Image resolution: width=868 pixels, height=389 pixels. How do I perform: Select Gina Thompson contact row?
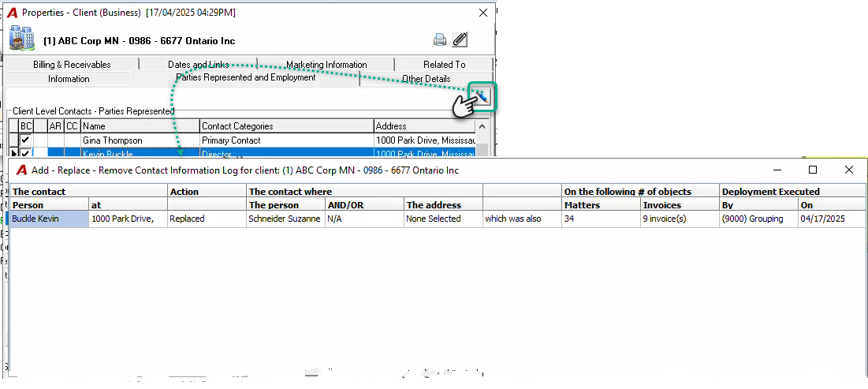[x=242, y=140]
